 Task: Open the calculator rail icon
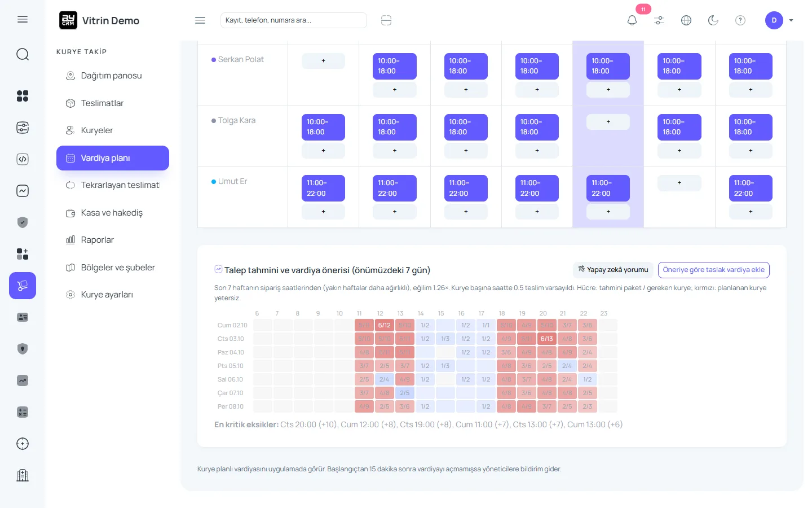[x=23, y=412]
